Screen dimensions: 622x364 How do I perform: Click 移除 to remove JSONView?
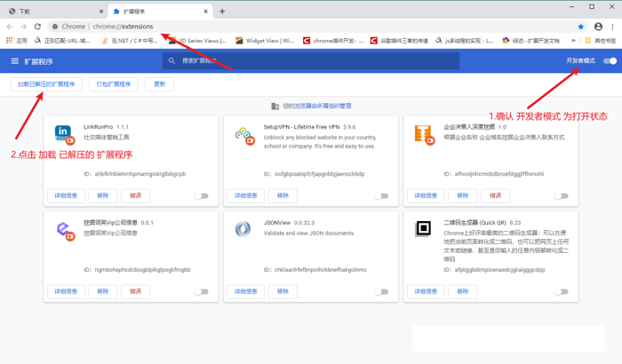283,291
